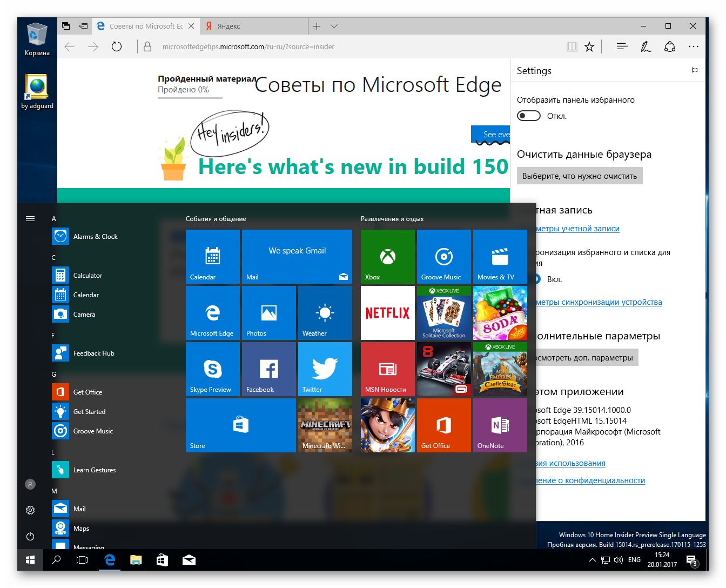
Task: Open Settings gear in Start menu
Action: pos(30,510)
